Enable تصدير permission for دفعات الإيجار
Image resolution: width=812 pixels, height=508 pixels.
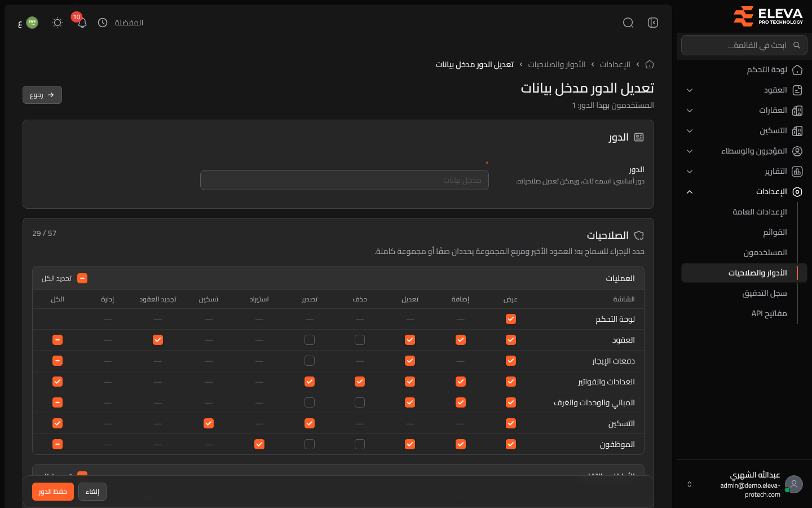(x=310, y=361)
